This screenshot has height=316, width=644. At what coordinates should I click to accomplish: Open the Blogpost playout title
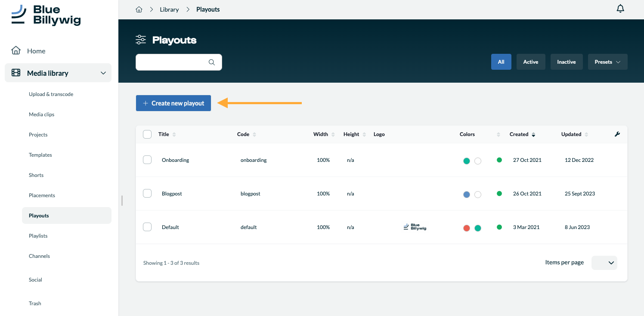click(x=172, y=194)
